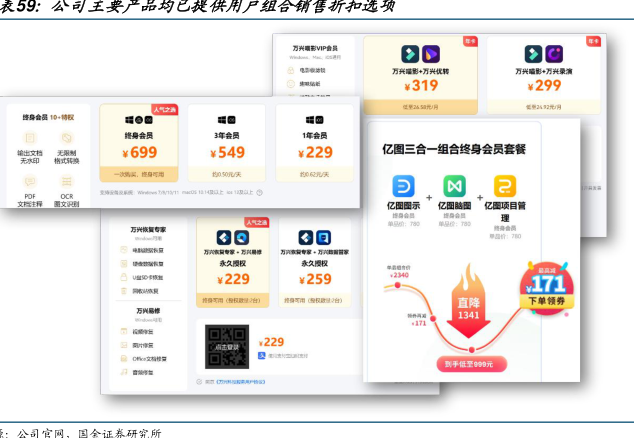Click the 约0.62元/天 footer on the 1年会员 card
Screen dimensions: 634x438
tap(315, 174)
